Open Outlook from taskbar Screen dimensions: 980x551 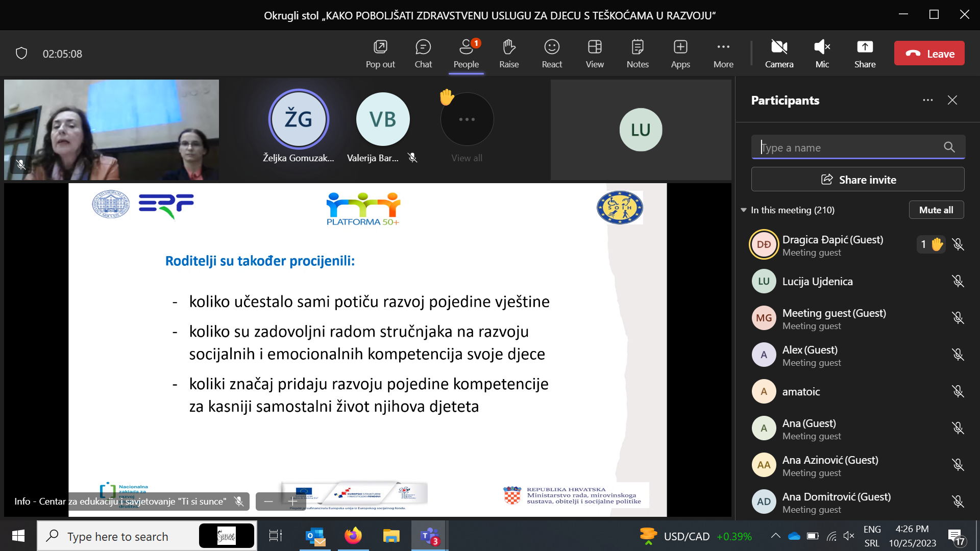(x=315, y=536)
